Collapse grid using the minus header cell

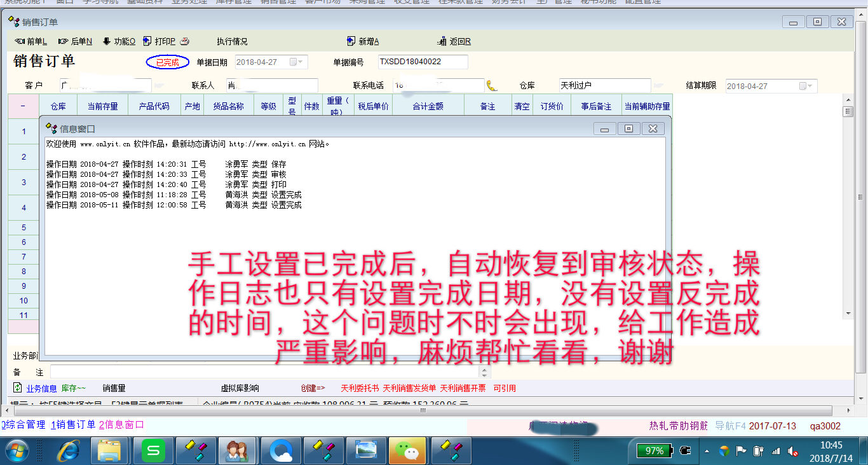(x=23, y=106)
